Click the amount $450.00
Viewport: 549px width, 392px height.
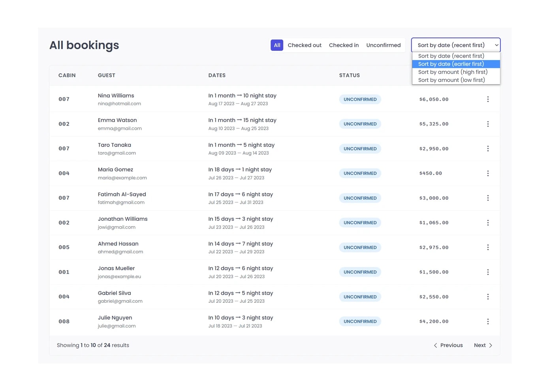point(431,173)
